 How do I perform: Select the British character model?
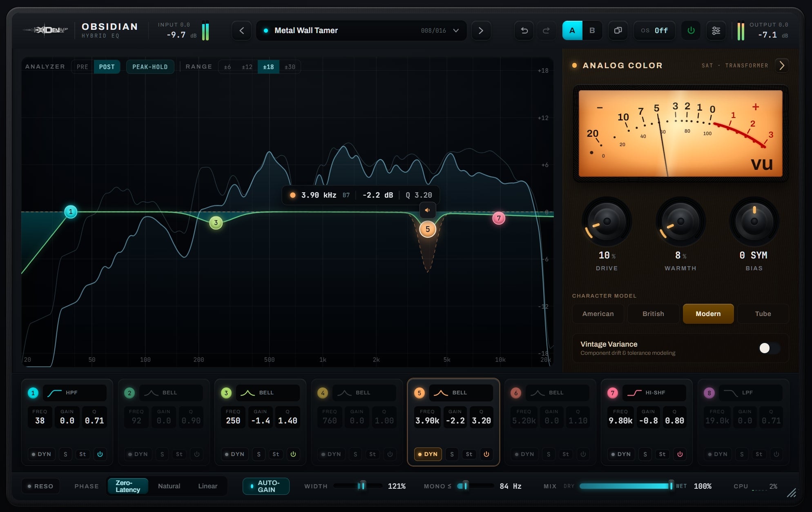(653, 314)
